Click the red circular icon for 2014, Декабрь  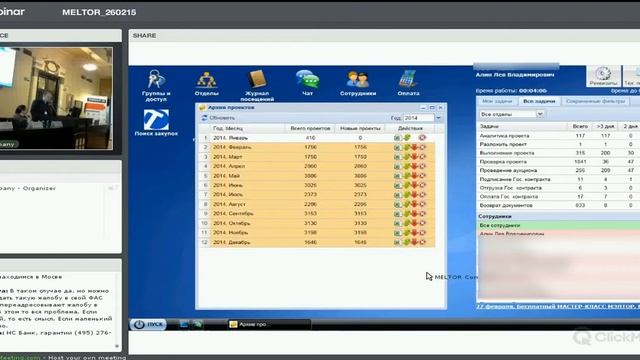(422, 242)
